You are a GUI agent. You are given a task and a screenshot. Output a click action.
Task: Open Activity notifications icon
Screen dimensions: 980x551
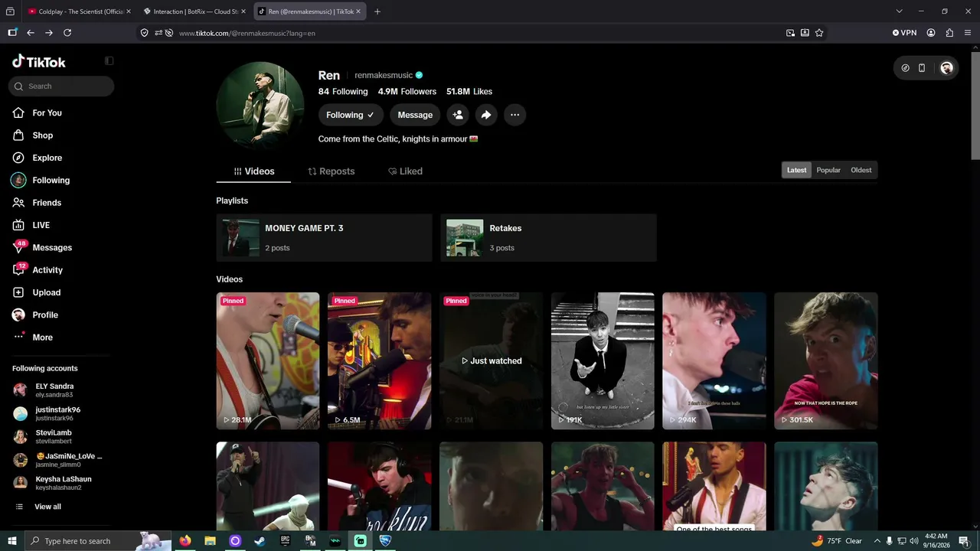click(18, 269)
